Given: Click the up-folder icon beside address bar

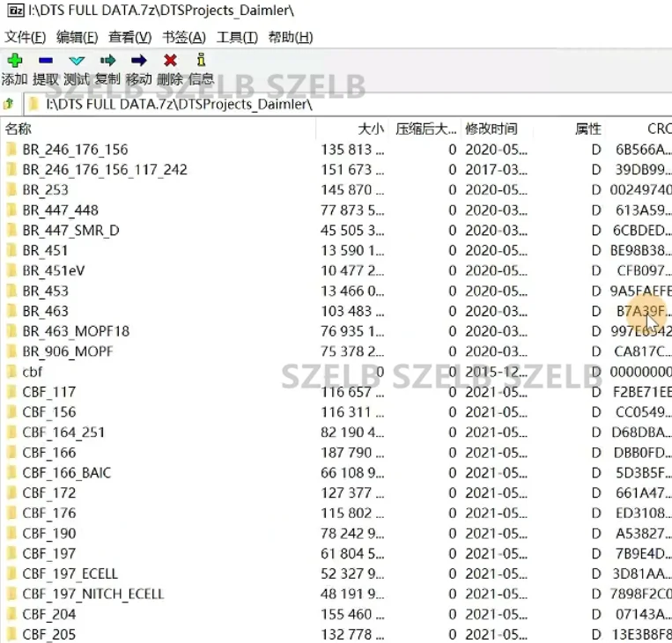Looking at the screenshot, I should coord(9,104).
